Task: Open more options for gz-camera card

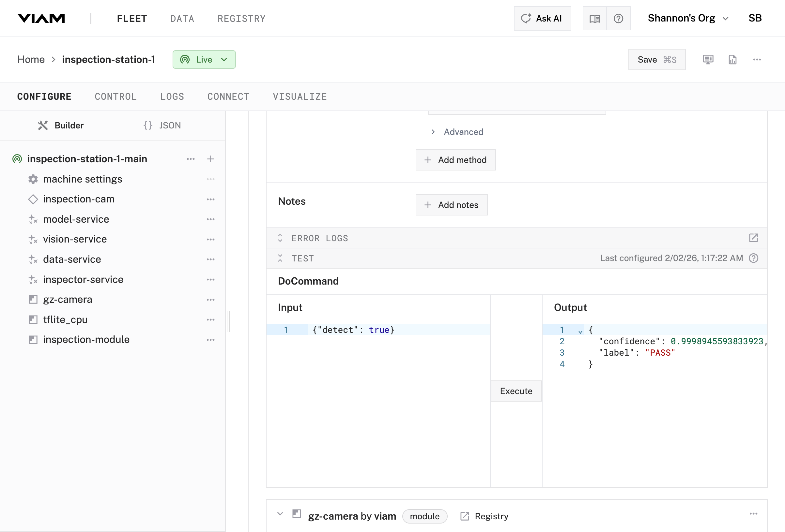Action: pos(753,514)
